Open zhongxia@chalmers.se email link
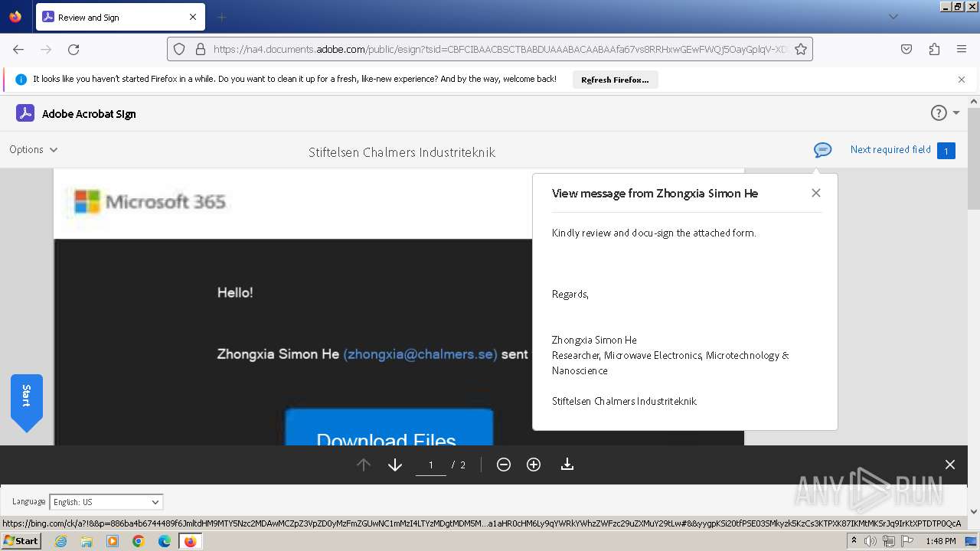 click(420, 354)
